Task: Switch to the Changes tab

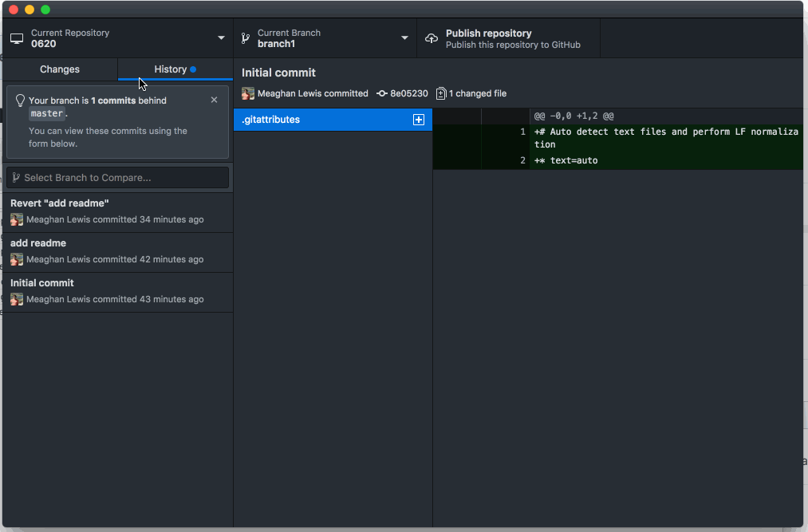Action: click(x=60, y=69)
